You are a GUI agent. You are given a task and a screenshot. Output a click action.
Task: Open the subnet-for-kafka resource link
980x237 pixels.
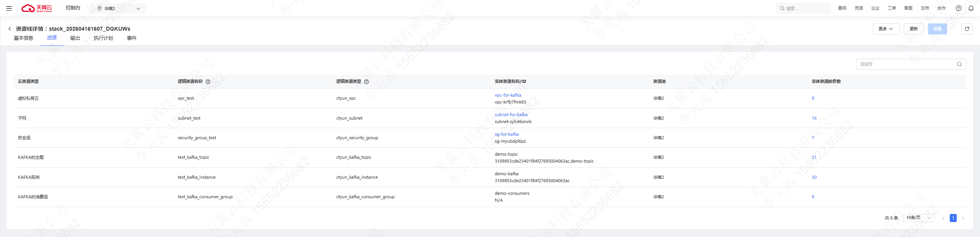511,115
